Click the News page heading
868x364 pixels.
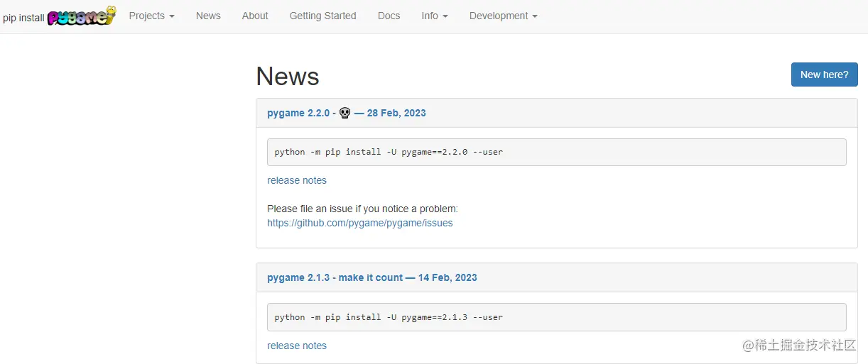[x=288, y=76]
